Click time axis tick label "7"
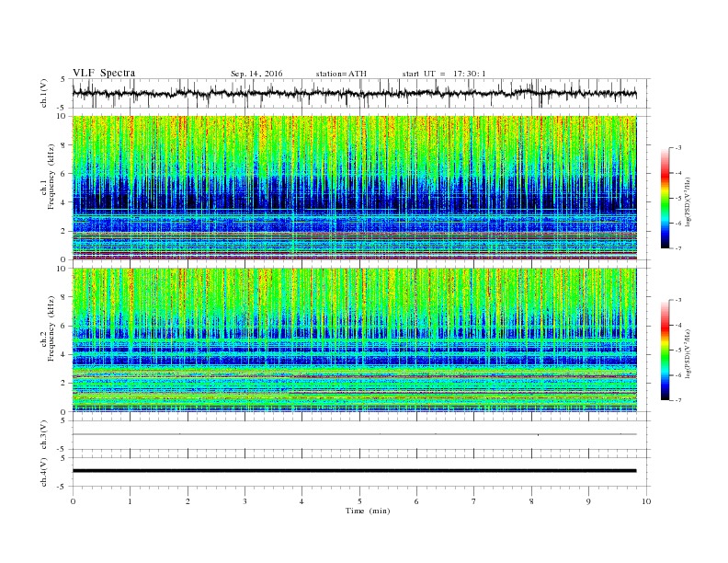This screenshot has height=563, width=728. (x=474, y=501)
